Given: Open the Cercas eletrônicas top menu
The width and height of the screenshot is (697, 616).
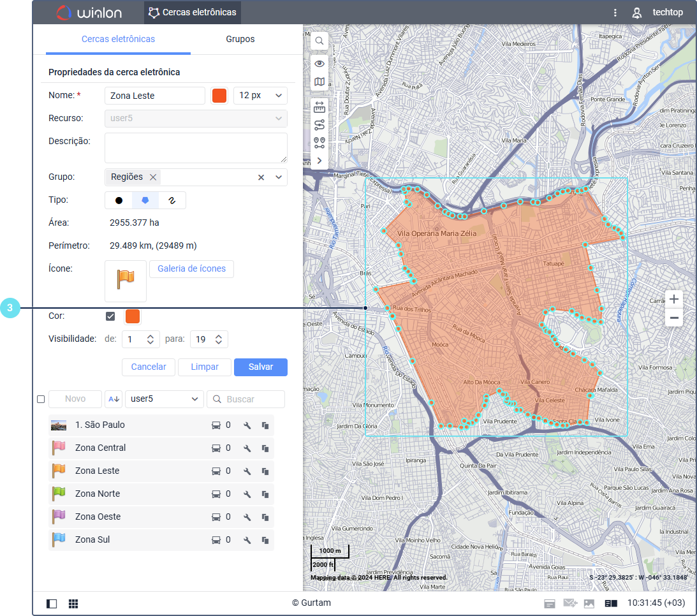Looking at the screenshot, I should coord(192,12).
